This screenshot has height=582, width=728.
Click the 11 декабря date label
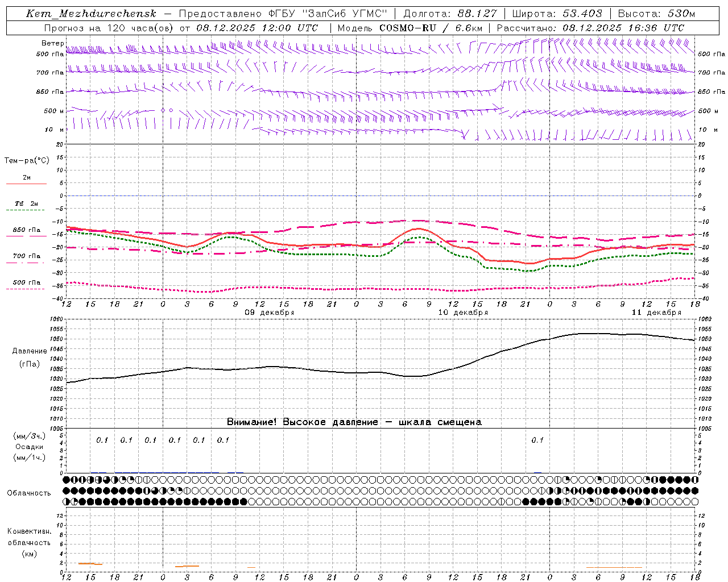[656, 313]
